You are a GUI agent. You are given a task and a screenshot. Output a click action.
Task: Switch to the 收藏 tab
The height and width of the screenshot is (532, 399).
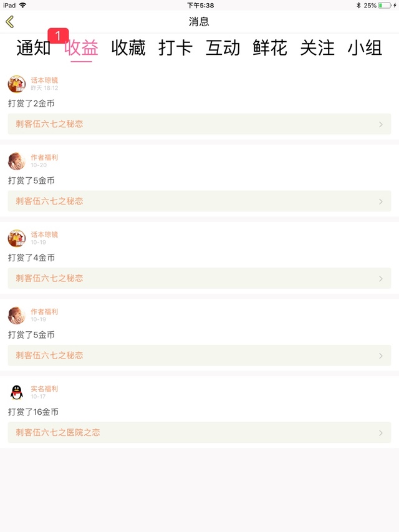pyautogui.click(x=128, y=48)
